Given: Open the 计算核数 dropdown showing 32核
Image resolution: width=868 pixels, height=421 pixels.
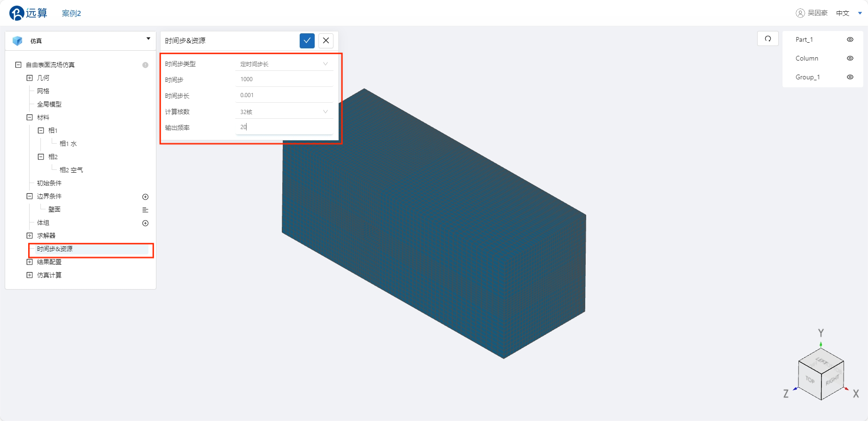Looking at the screenshot, I should coord(284,112).
